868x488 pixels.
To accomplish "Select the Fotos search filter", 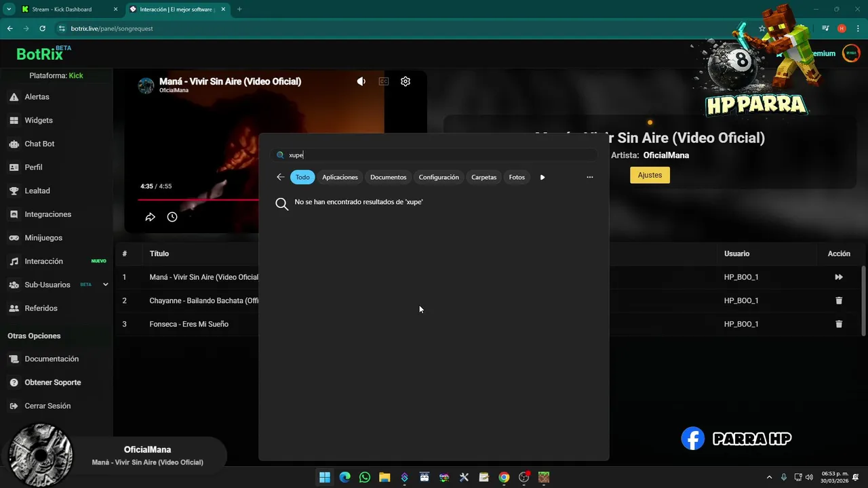I will point(517,177).
